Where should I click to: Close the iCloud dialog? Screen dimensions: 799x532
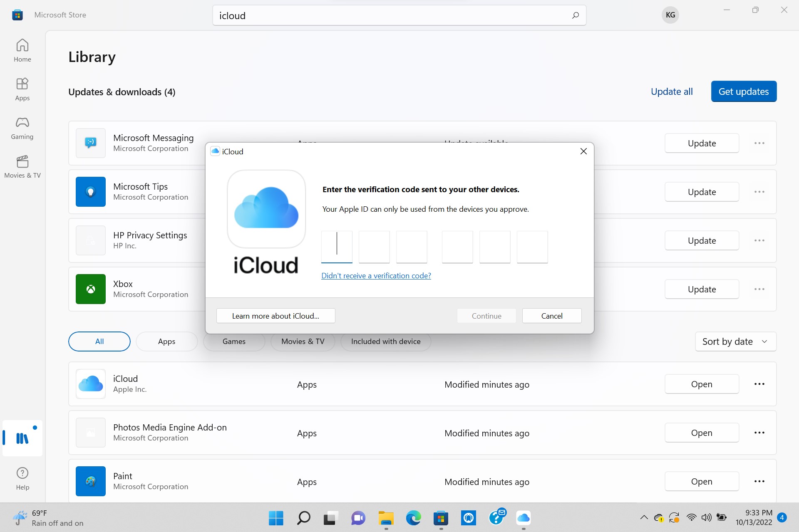click(583, 151)
